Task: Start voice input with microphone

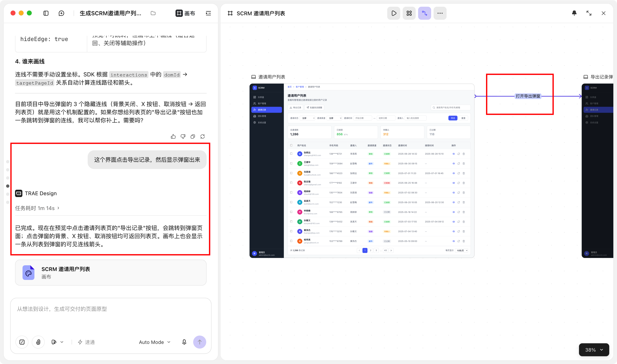Action: [184, 342]
